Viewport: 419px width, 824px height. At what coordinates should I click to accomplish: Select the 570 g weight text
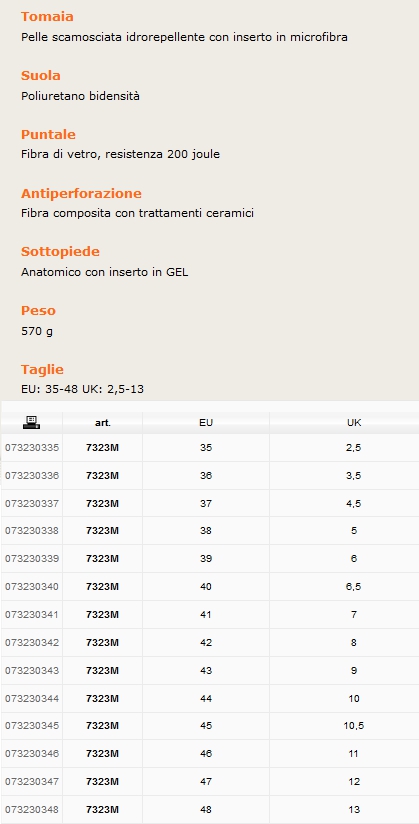(37, 331)
